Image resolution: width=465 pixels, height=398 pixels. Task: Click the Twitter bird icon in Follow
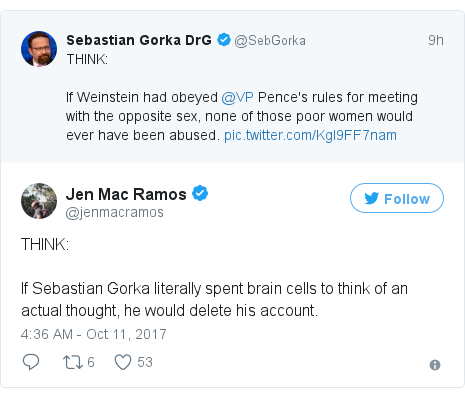point(371,198)
